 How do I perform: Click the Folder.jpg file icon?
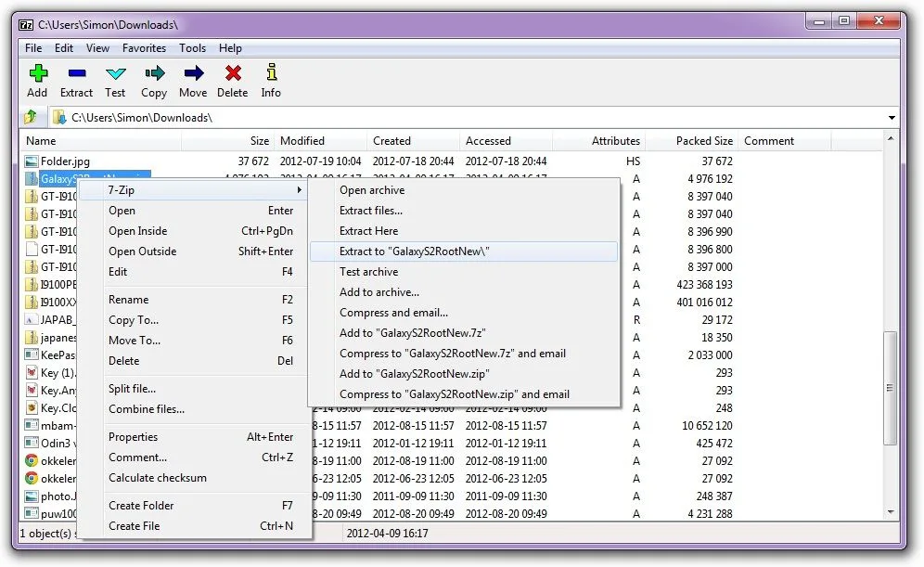click(x=32, y=161)
